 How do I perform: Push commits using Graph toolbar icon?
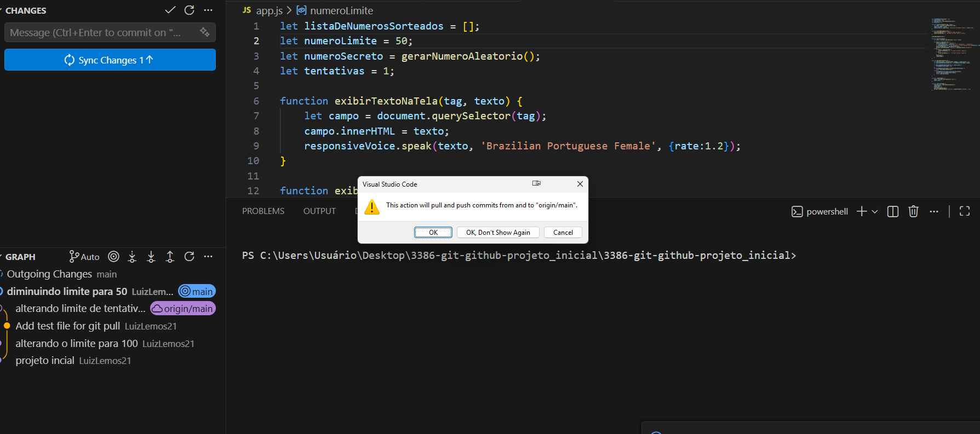click(x=170, y=257)
